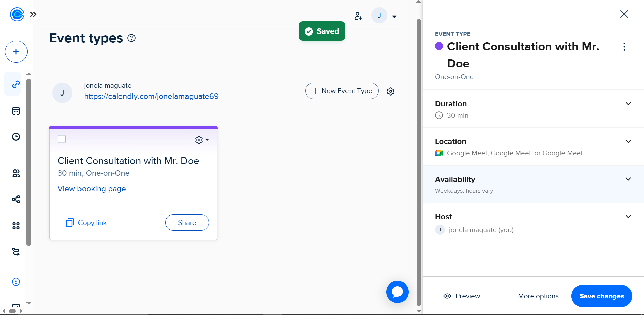Expand the Duration section
The height and width of the screenshot is (315, 644).
coord(628,104)
